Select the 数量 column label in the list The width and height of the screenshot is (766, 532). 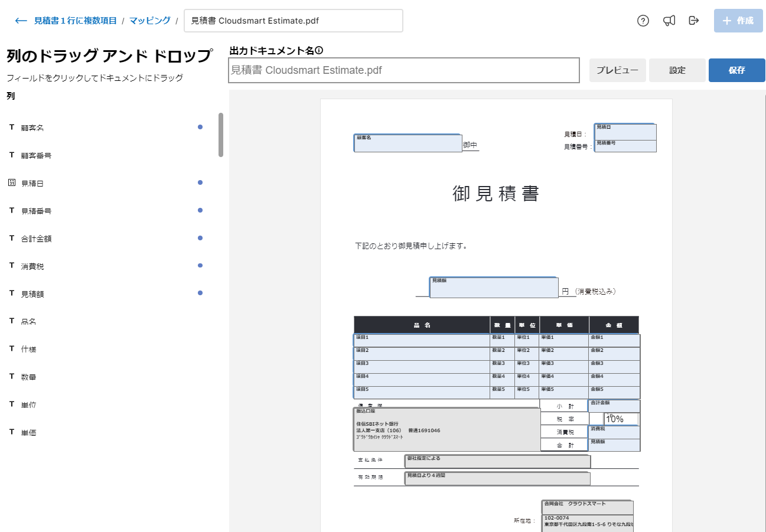click(x=29, y=377)
